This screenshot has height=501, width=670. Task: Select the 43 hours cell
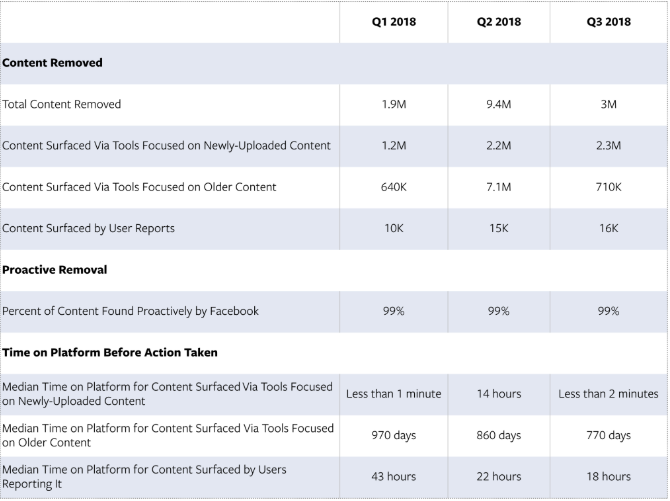pos(394,477)
